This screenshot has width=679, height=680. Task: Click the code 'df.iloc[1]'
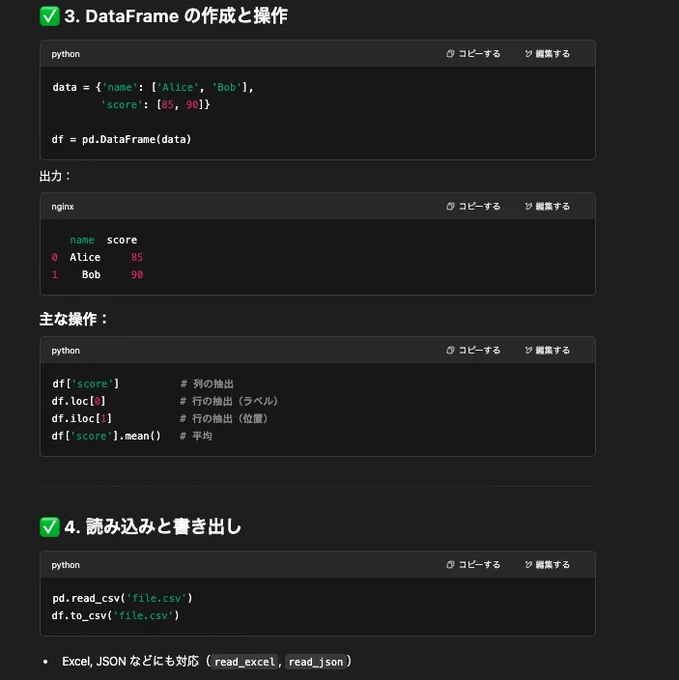(82, 419)
